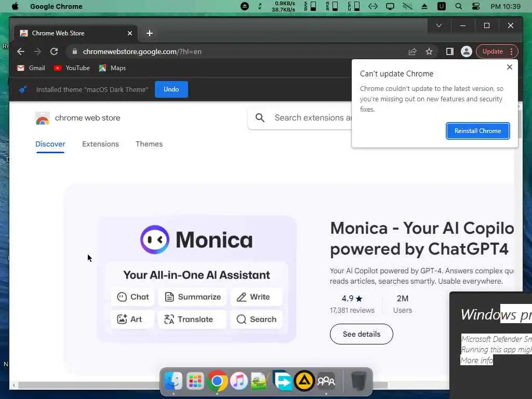This screenshot has height=399, width=532.
Task: Open the Google Chrome menu in menu bar
Action: [56, 6]
